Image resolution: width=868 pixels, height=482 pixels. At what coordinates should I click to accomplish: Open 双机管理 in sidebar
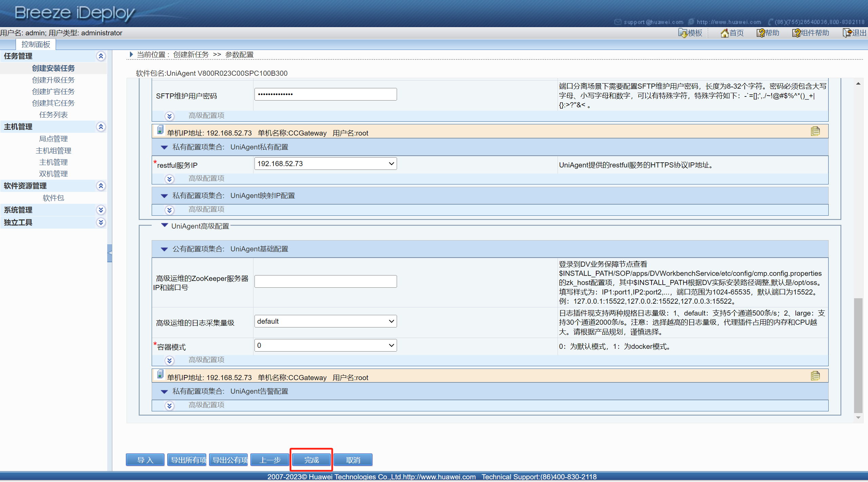[x=53, y=174]
